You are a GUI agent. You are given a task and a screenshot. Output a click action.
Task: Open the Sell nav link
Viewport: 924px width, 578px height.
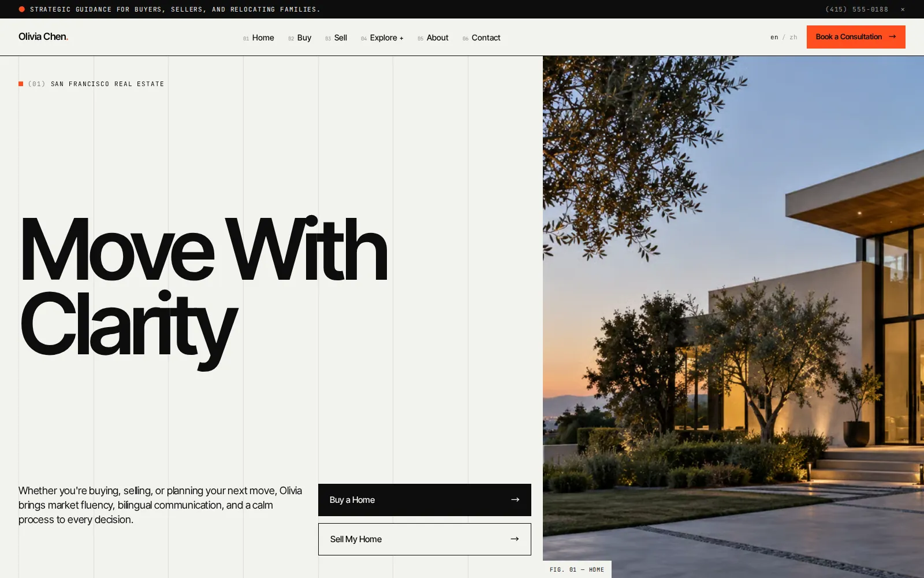(336, 38)
